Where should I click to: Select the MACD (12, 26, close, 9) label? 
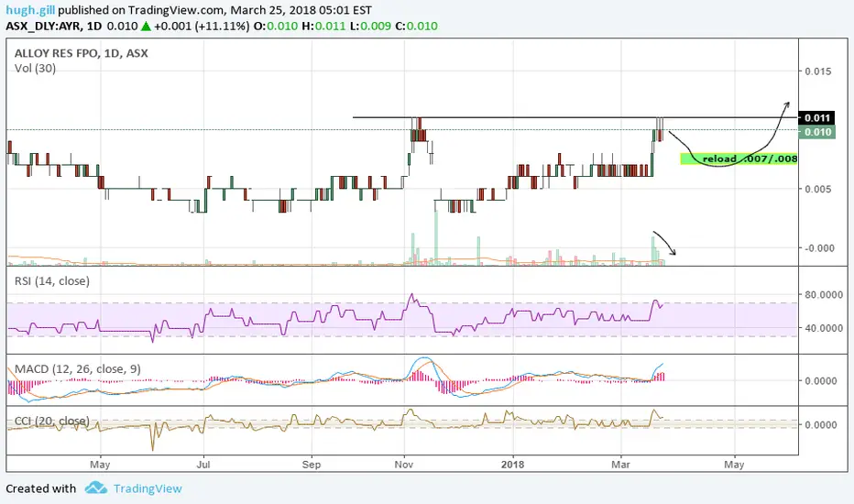coord(77,369)
